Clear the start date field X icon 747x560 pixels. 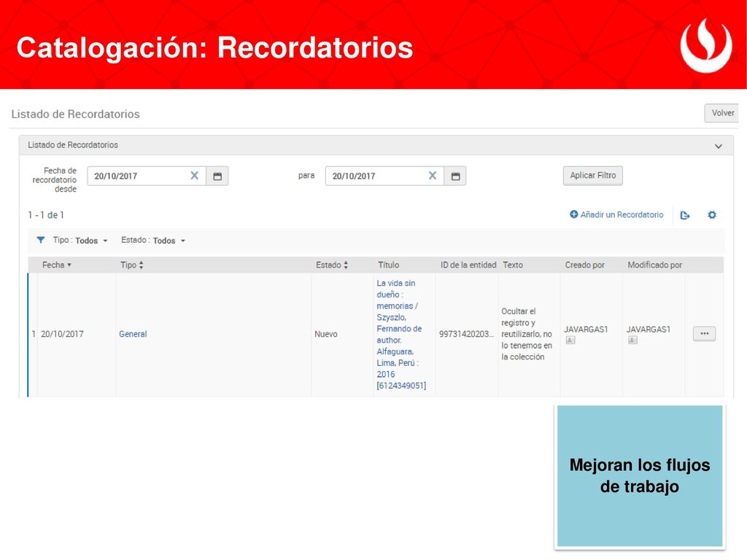194,176
